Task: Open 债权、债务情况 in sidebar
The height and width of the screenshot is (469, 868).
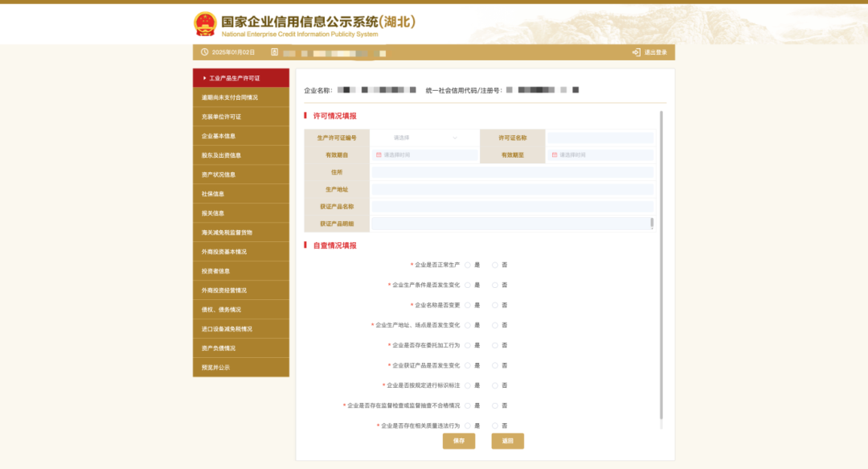Action: click(x=241, y=310)
